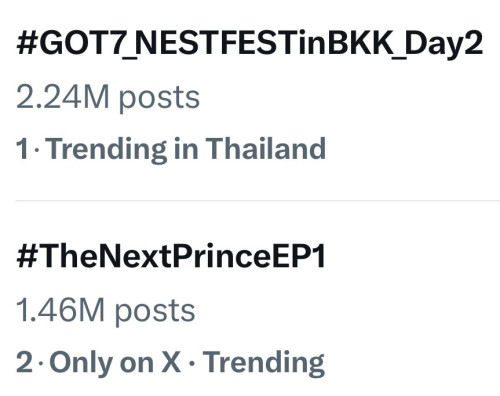Click blank space right of 2.24M posts
The image size is (500, 396).
pyautogui.click(x=350, y=98)
